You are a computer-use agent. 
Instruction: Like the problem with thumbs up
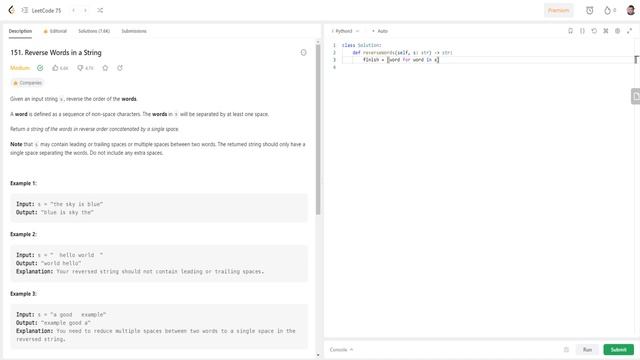(60, 68)
